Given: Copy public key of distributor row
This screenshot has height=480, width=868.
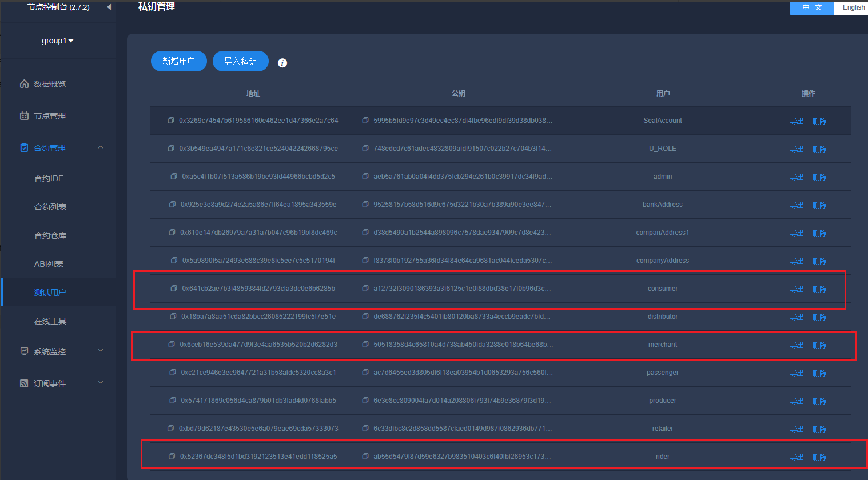Looking at the screenshot, I should point(365,317).
